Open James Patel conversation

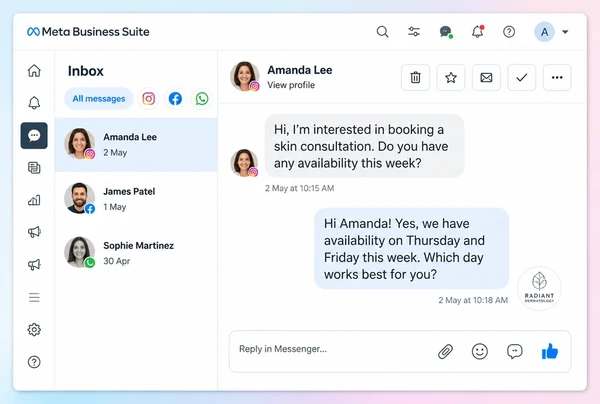pyautogui.click(x=136, y=199)
